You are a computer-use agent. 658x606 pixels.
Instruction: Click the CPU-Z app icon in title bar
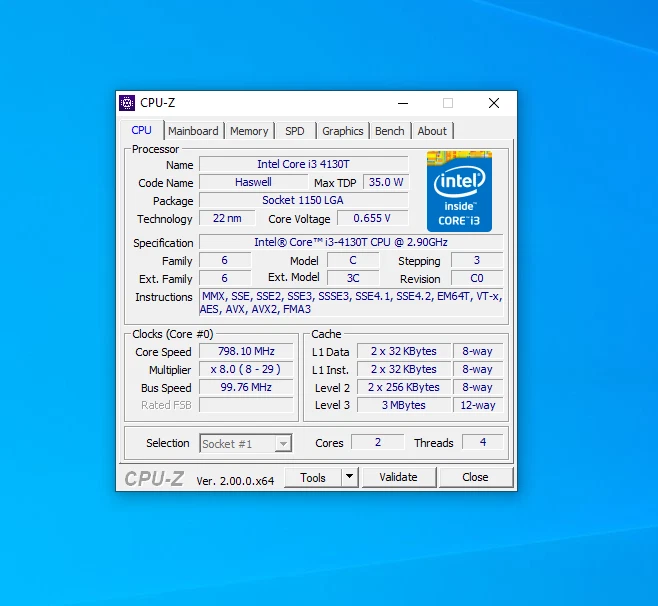[x=127, y=103]
